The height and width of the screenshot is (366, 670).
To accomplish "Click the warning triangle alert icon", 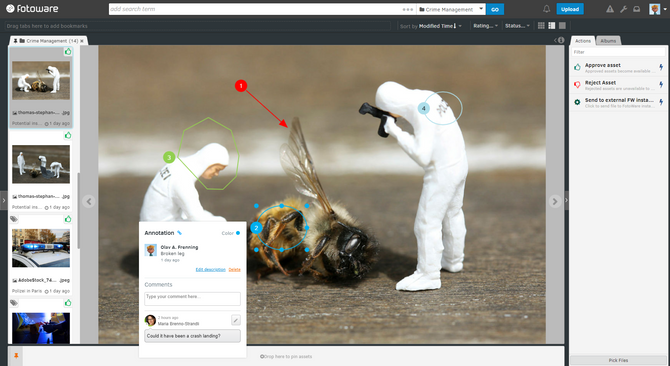I will (x=610, y=9).
